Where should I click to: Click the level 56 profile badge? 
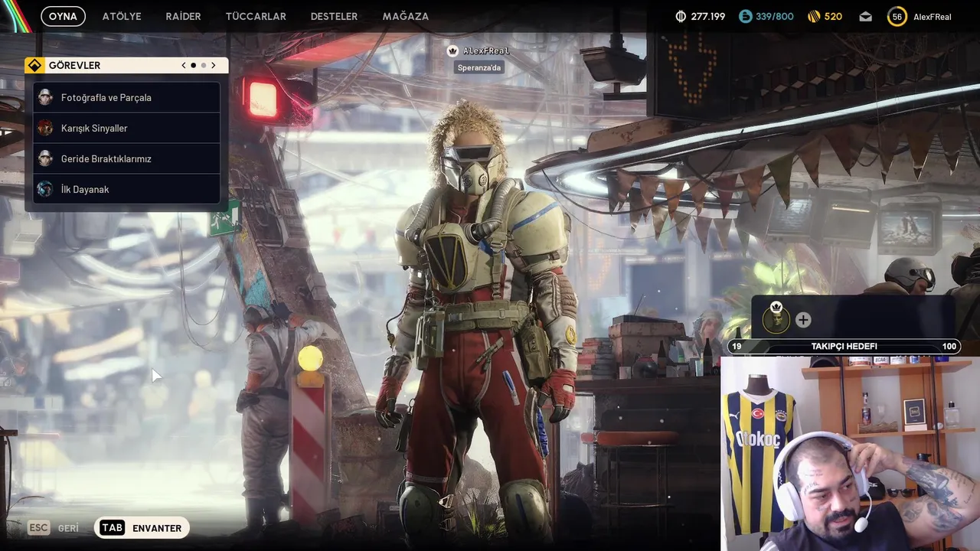pos(897,16)
